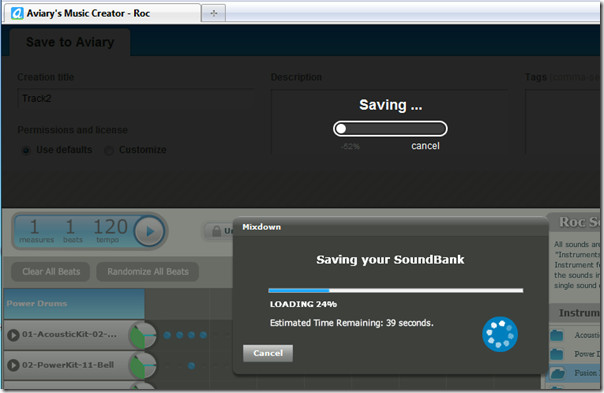Click the Estimated Time Remaining text
The width and height of the screenshot is (604, 393).
[351, 323]
